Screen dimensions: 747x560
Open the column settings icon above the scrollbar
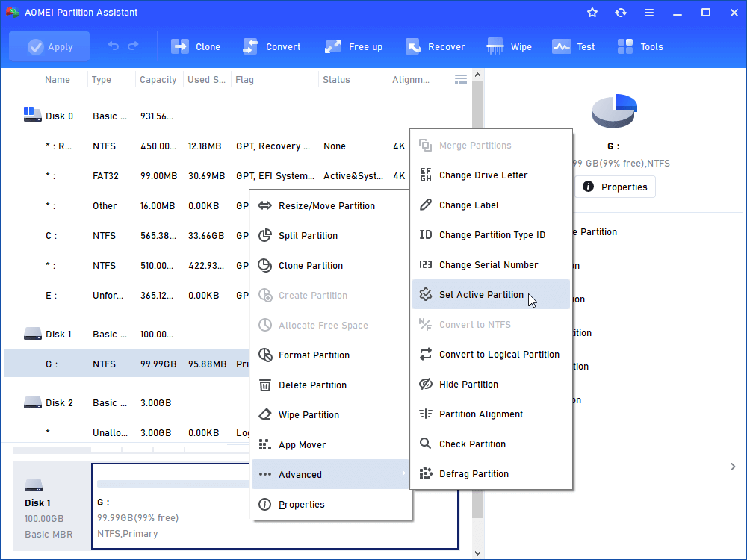tap(460, 78)
